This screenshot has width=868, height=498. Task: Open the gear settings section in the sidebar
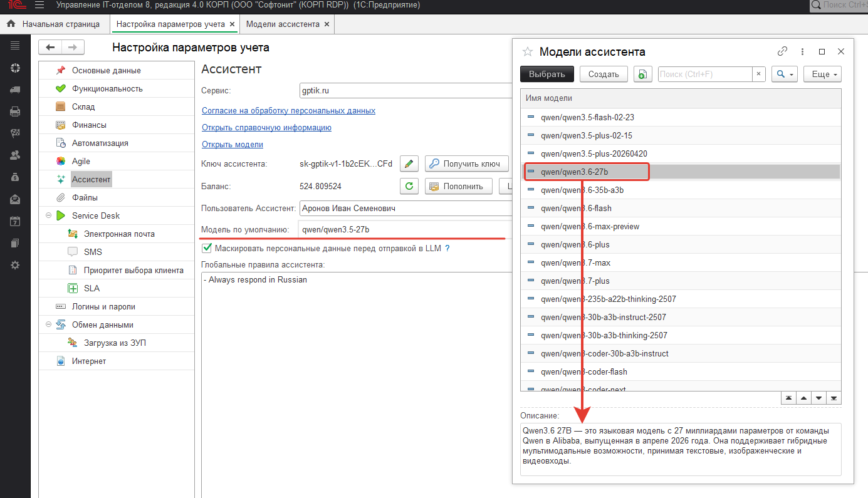click(15, 265)
